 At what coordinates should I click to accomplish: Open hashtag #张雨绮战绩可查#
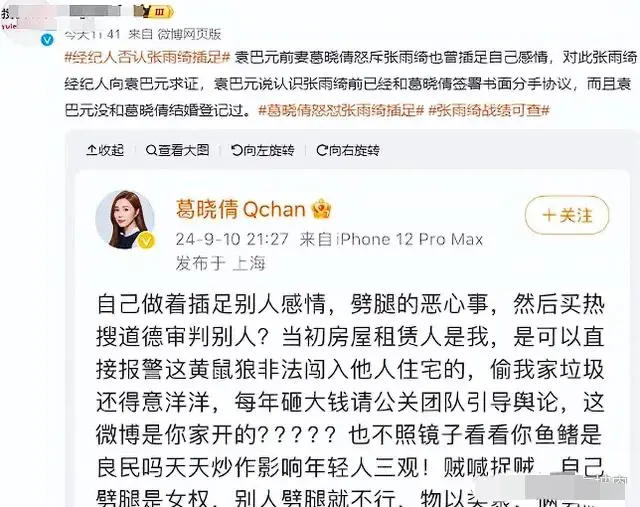tap(489, 110)
